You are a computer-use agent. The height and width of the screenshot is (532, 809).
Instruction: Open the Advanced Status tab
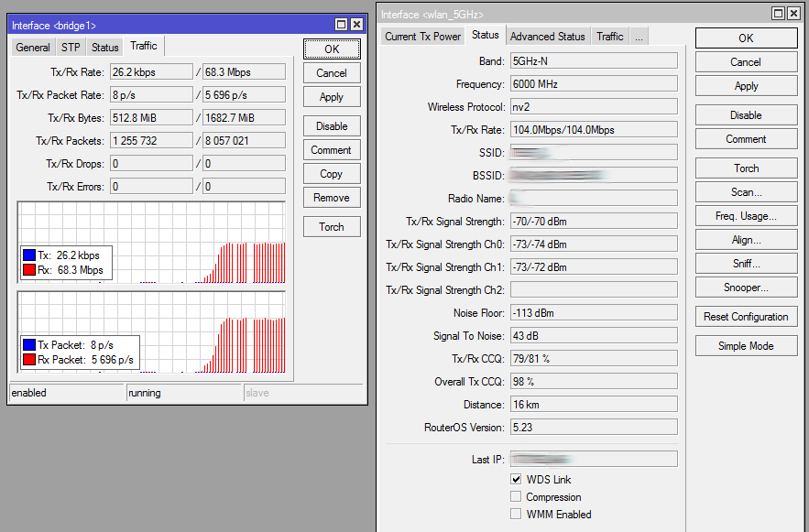click(x=547, y=37)
